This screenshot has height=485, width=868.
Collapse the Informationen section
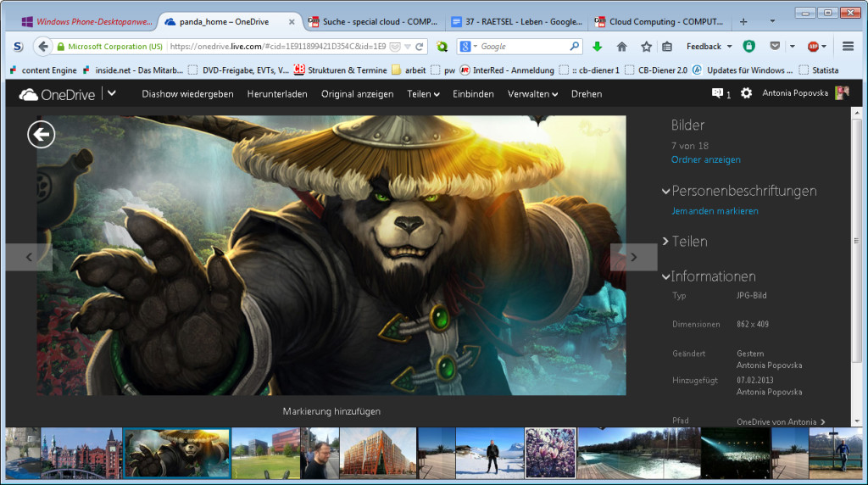666,276
